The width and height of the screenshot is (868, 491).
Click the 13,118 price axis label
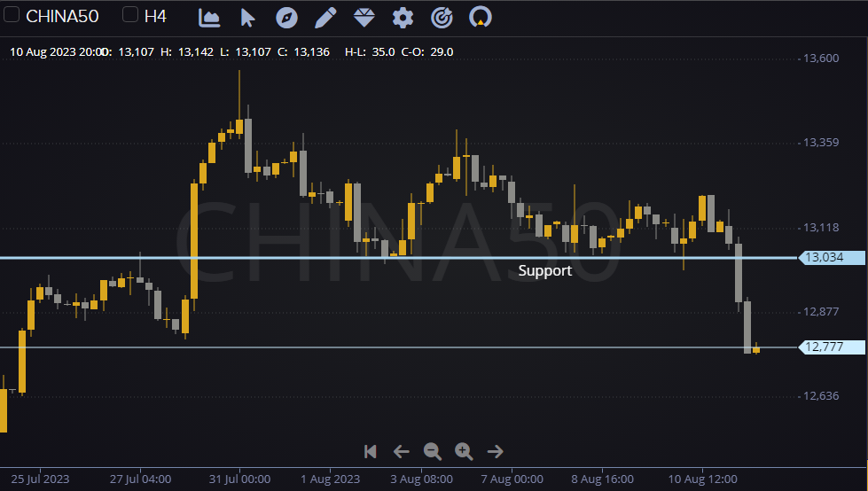821,228
